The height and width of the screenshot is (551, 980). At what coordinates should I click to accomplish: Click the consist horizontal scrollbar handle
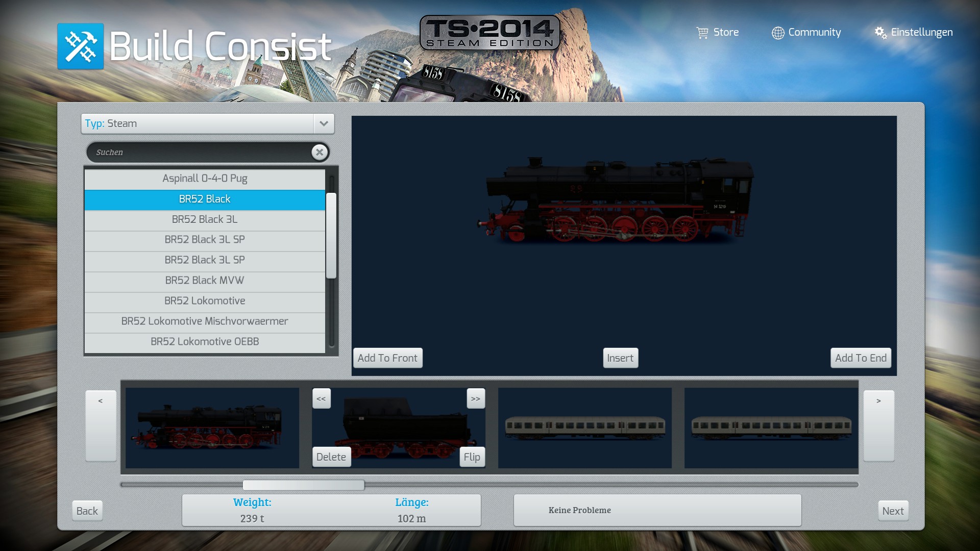[x=303, y=485]
